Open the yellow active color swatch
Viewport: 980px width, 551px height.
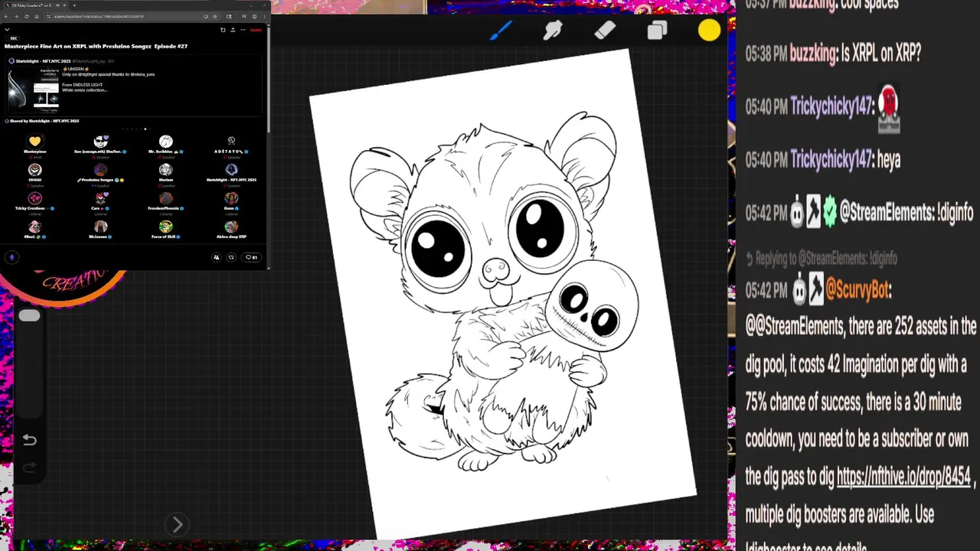(709, 31)
